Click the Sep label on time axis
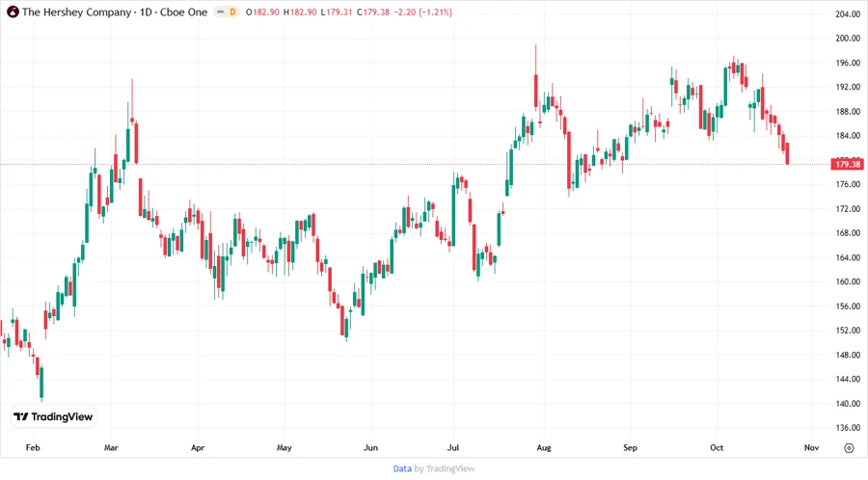Screen dimensions: 868x480 coord(630,447)
